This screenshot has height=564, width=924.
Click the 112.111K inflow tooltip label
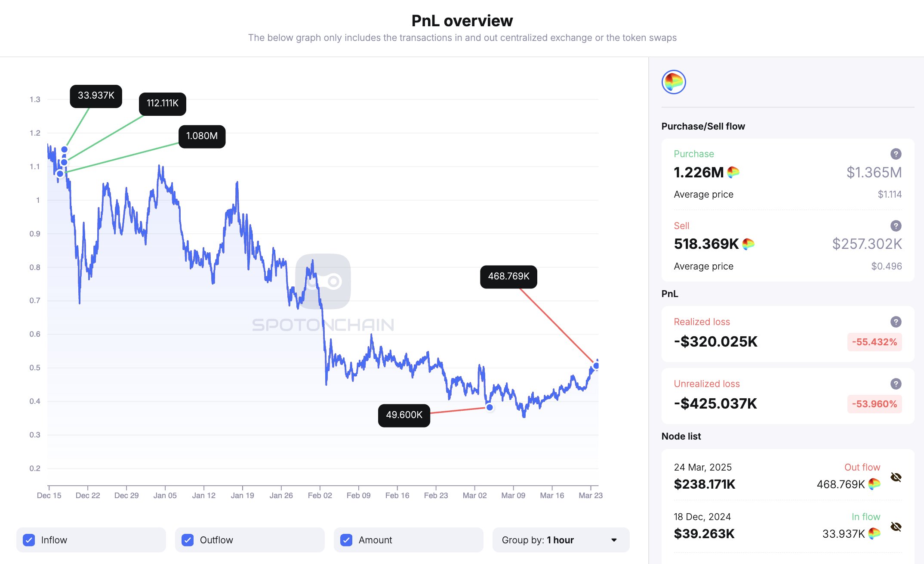(162, 103)
